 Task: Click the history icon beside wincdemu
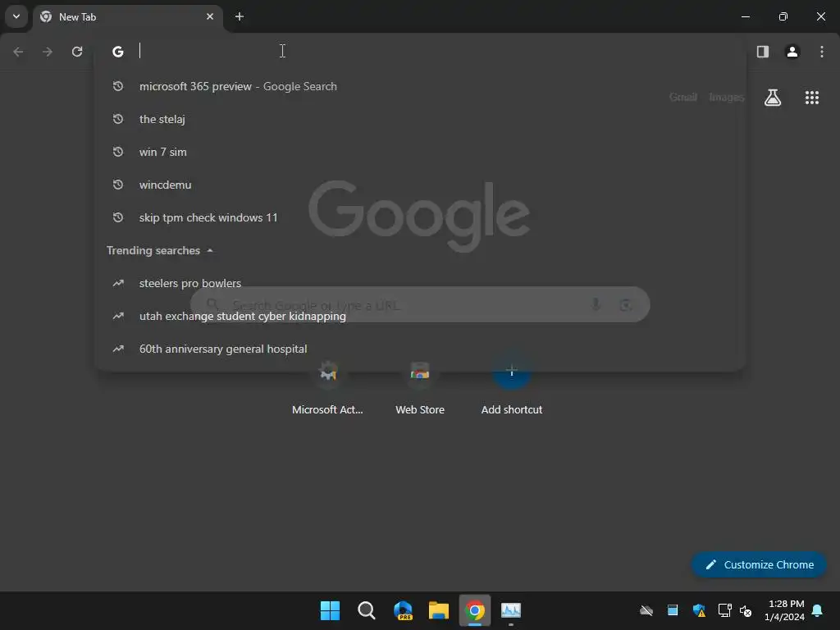pos(118,185)
